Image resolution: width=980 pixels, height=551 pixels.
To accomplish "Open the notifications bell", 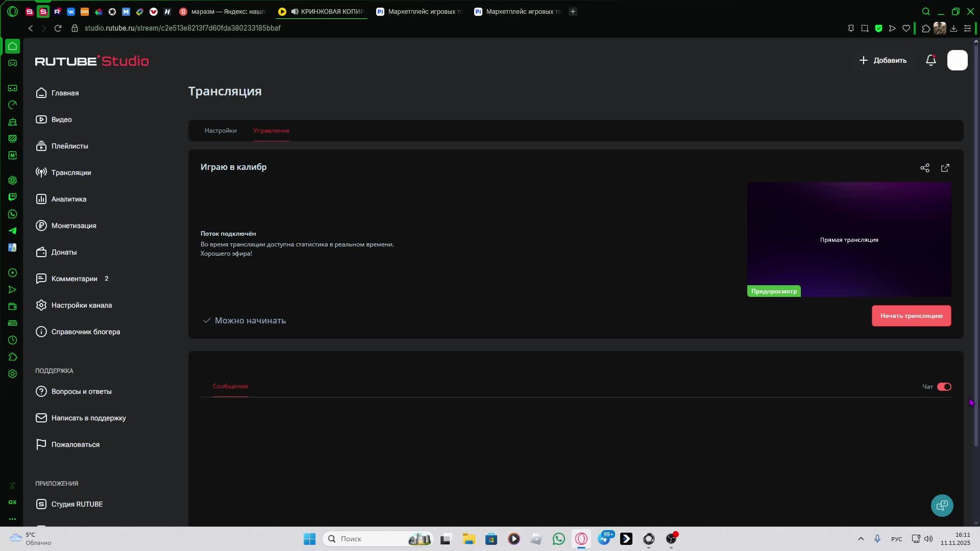I will (930, 60).
